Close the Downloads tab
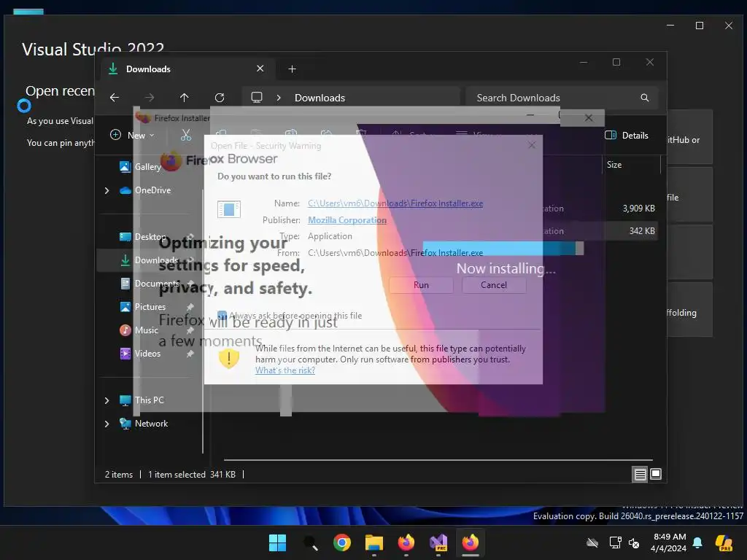Screen dimensions: 747x560 pos(260,69)
